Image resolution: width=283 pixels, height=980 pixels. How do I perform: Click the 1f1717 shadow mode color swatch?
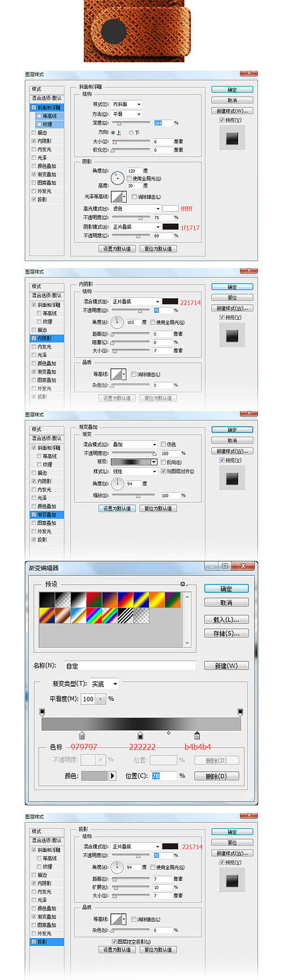(x=170, y=227)
